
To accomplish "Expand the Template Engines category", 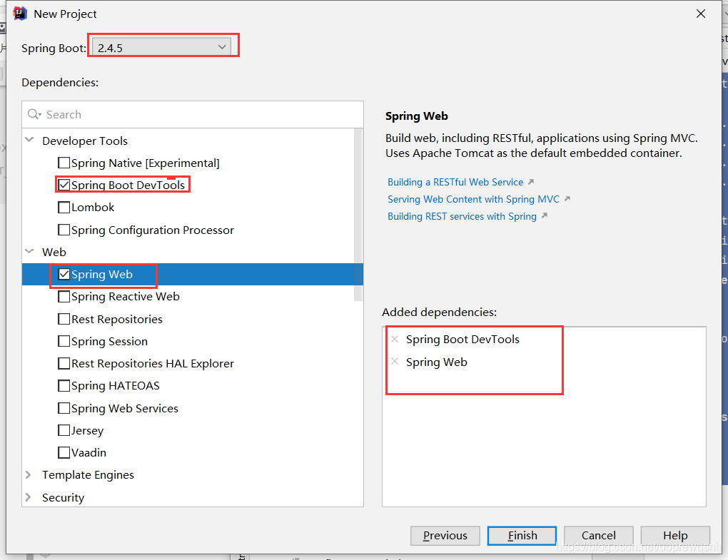I will [29, 474].
